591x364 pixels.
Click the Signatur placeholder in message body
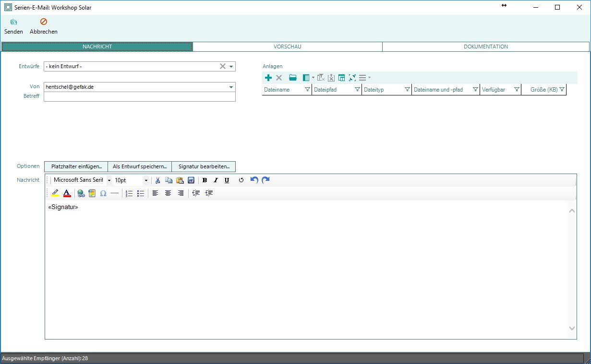click(x=63, y=207)
